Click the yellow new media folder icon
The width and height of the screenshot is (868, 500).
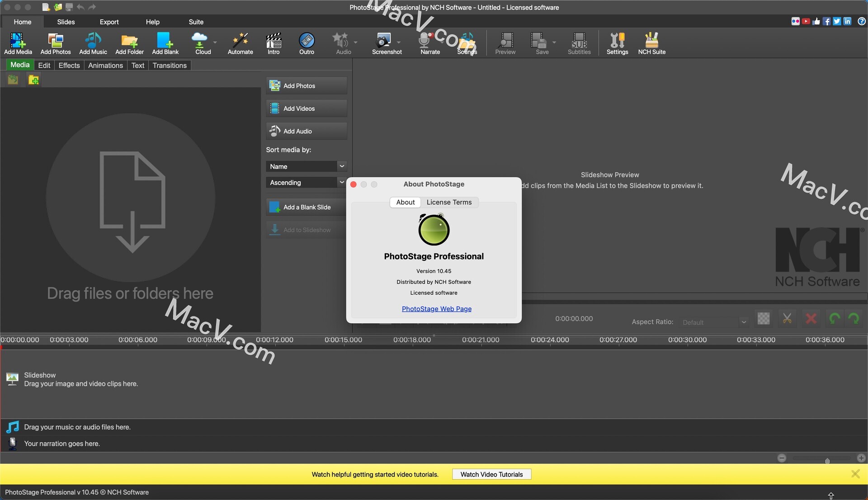pos(33,80)
